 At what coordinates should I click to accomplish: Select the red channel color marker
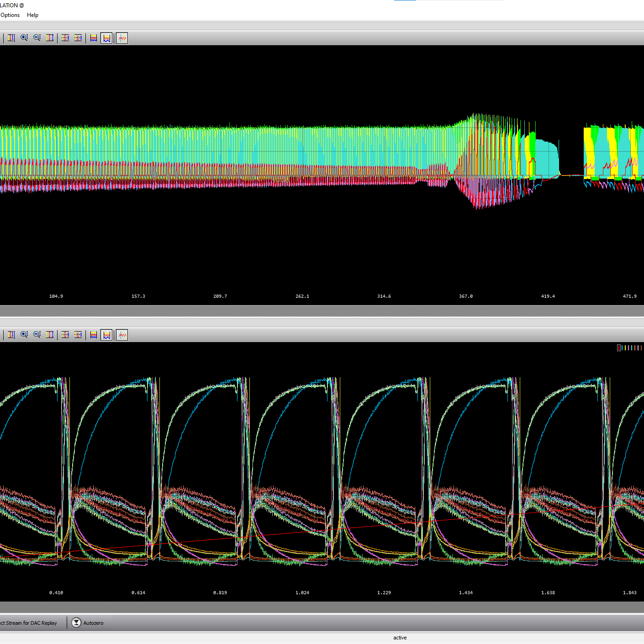619,348
